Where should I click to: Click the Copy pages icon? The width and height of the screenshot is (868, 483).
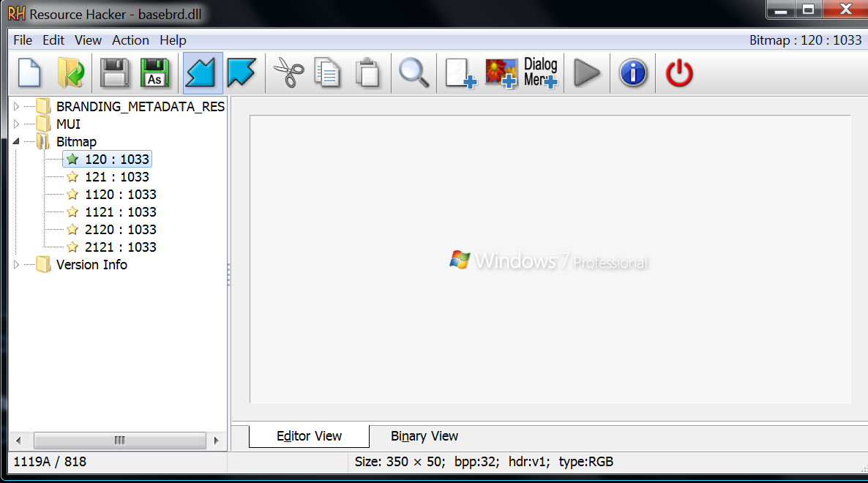(328, 73)
